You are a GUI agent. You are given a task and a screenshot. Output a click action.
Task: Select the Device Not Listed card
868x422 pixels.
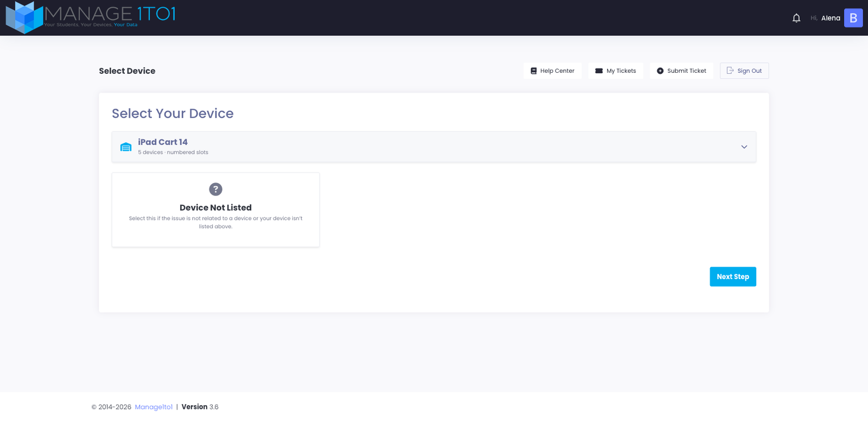point(215,210)
